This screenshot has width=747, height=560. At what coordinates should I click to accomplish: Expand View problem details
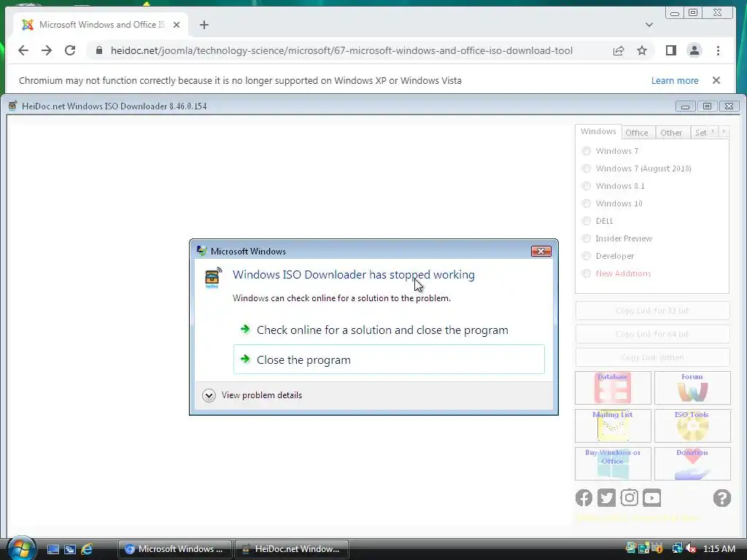[209, 395]
